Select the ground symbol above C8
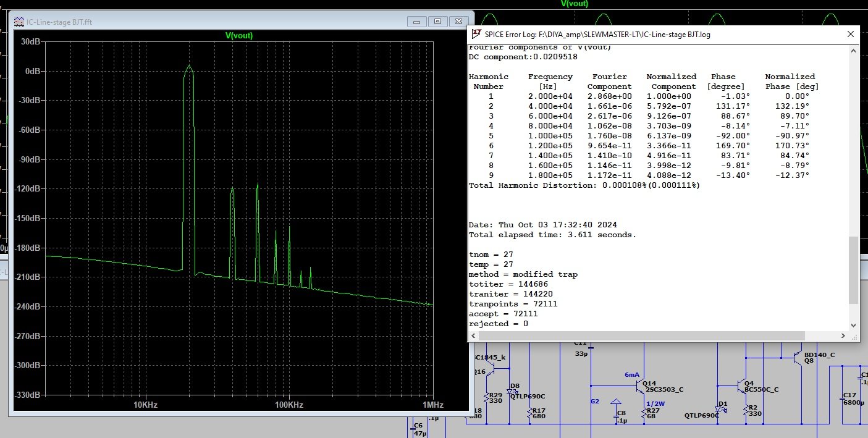 pyautogui.click(x=615, y=402)
